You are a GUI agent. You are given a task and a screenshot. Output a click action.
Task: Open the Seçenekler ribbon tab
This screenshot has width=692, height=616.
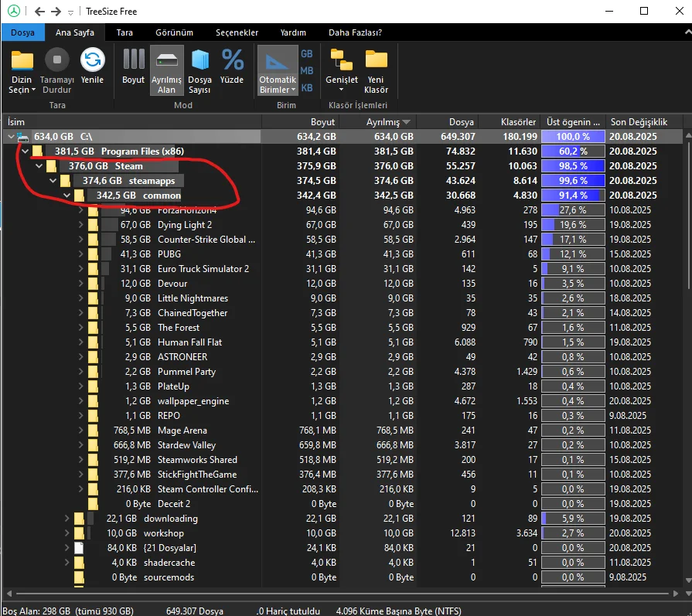tap(236, 32)
